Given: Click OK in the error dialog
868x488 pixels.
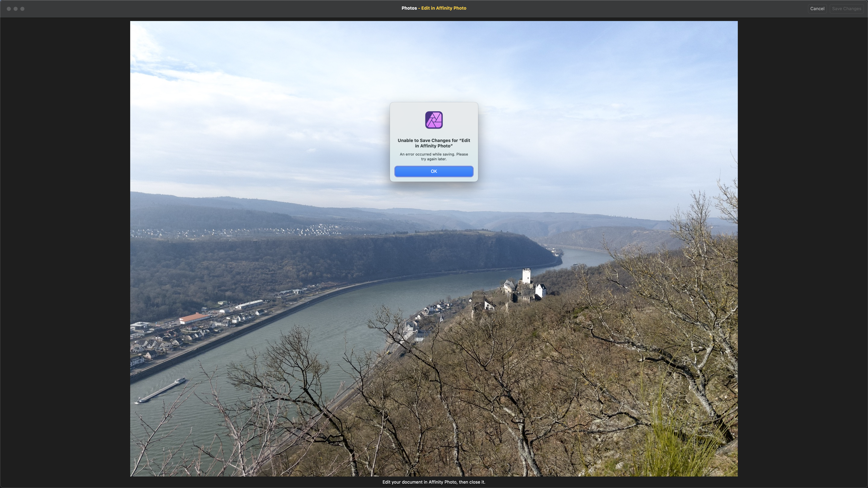Looking at the screenshot, I should pos(434,171).
